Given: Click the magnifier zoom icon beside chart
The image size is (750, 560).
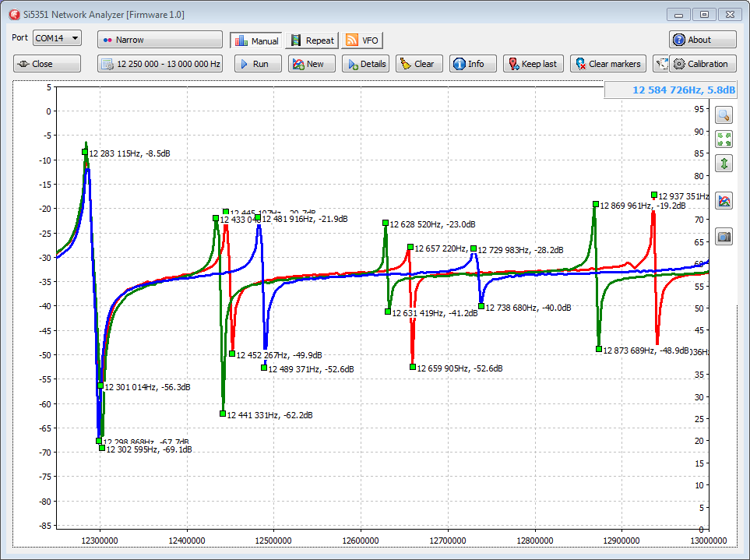Looking at the screenshot, I should (x=724, y=115).
